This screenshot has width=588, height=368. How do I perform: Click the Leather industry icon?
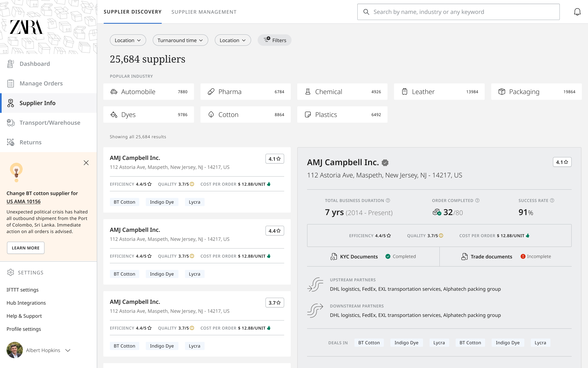(404, 92)
